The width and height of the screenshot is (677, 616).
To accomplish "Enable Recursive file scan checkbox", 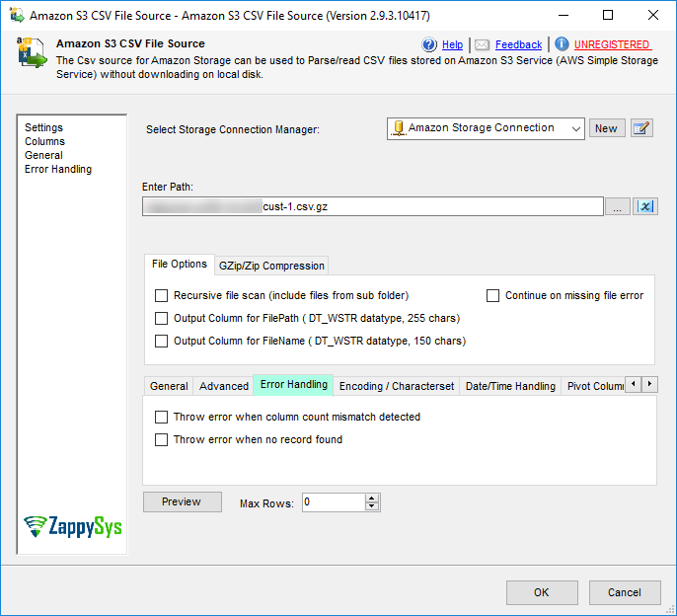I will point(161,295).
